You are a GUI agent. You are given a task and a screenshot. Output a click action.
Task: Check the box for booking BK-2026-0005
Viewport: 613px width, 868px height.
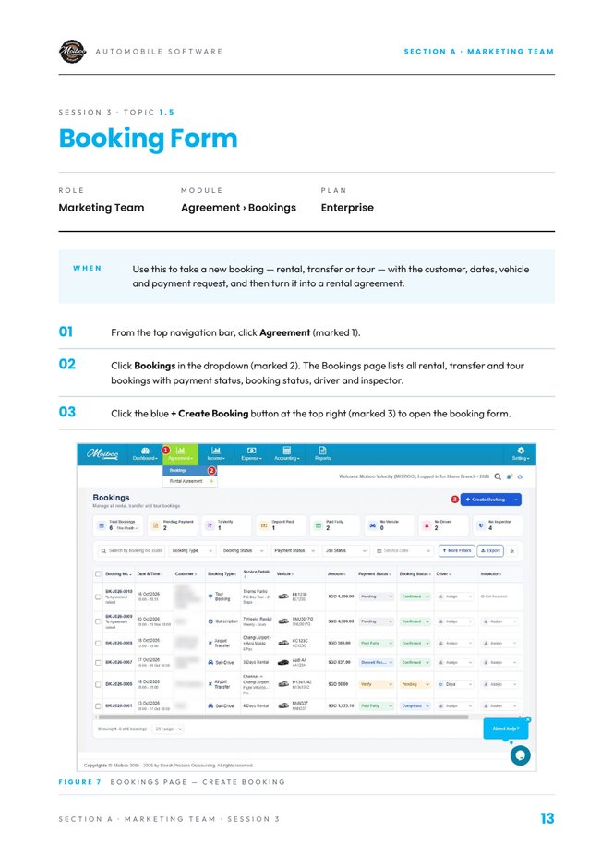pyautogui.click(x=98, y=684)
